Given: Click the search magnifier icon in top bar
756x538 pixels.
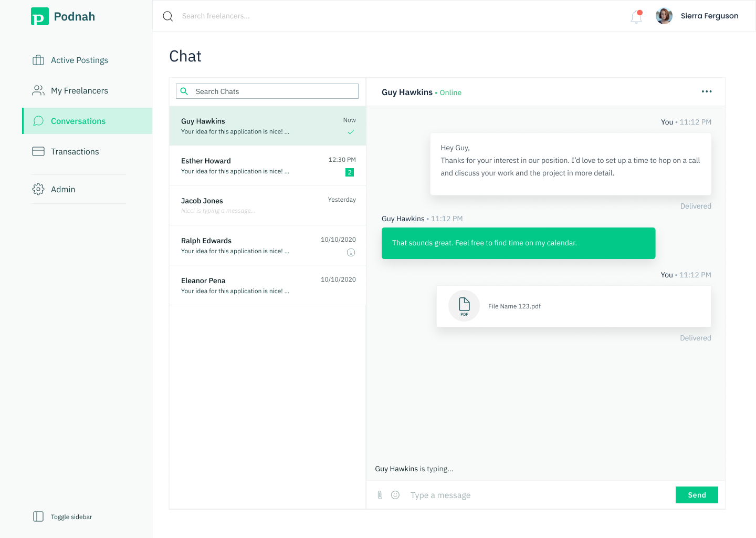Looking at the screenshot, I should [168, 16].
